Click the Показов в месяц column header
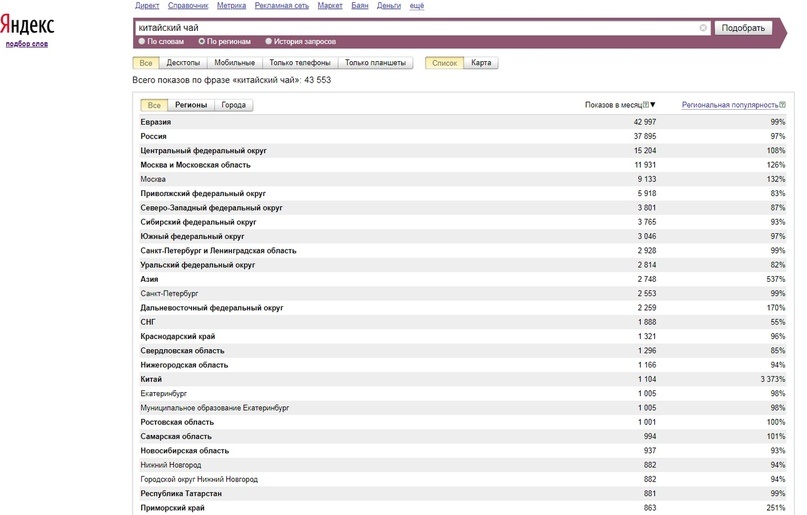This screenshot has width=807, height=515. coord(613,105)
